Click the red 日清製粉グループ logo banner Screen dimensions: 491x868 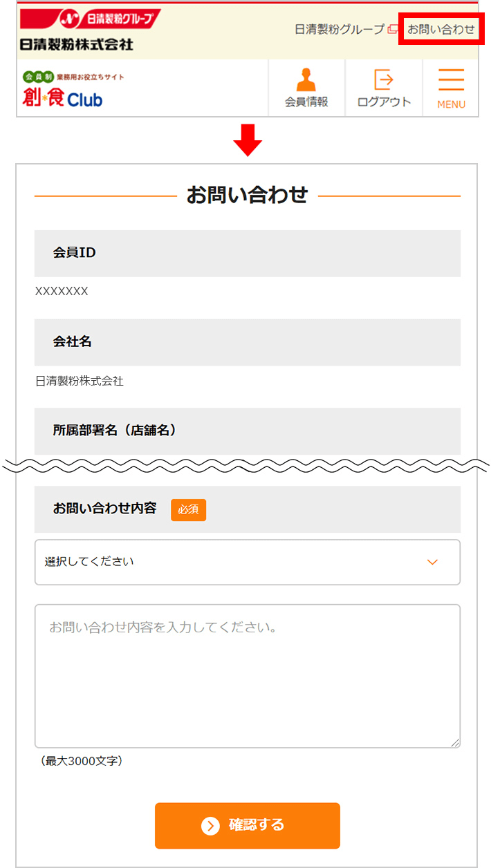point(90,19)
